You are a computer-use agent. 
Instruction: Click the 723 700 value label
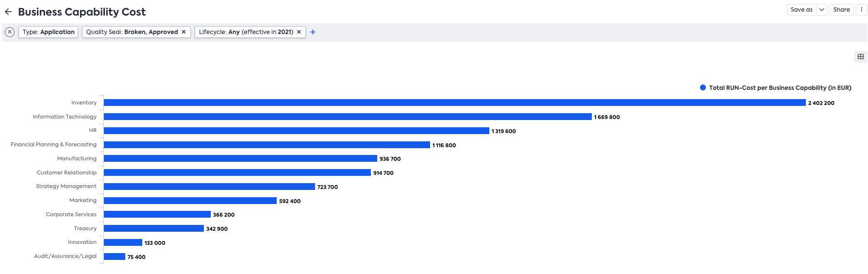[328, 187]
